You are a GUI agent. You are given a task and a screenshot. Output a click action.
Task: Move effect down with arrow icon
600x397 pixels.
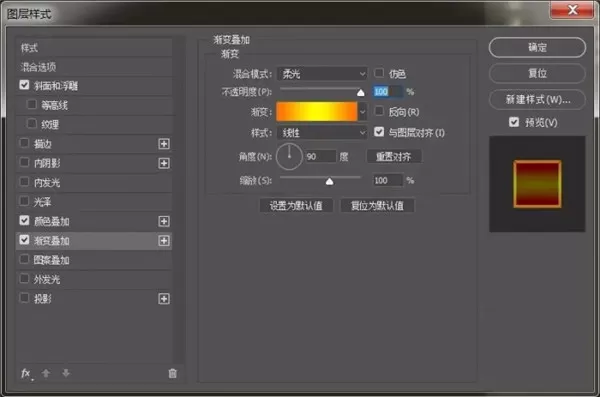(x=66, y=373)
